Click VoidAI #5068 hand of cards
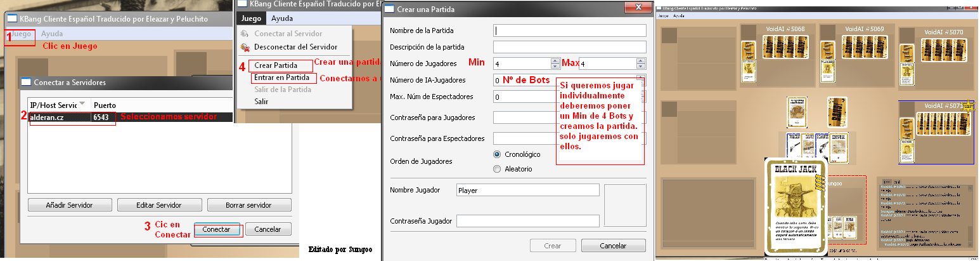 (x=786, y=46)
